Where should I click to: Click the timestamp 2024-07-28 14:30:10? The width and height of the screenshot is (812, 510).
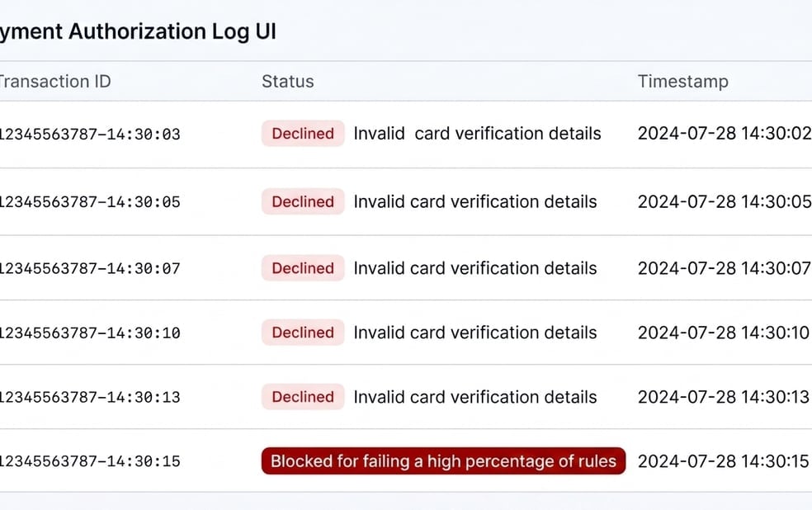pyautogui.click(x=724, y=333)
